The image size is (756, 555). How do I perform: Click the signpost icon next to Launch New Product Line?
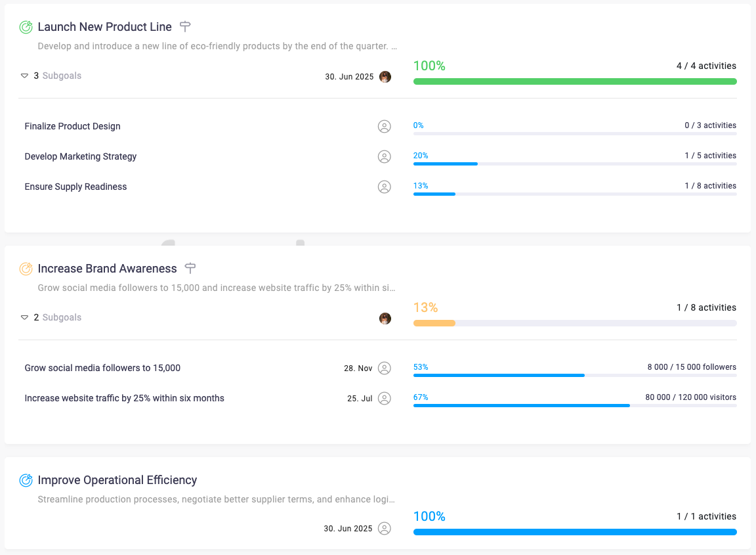[x=185, y=27]
